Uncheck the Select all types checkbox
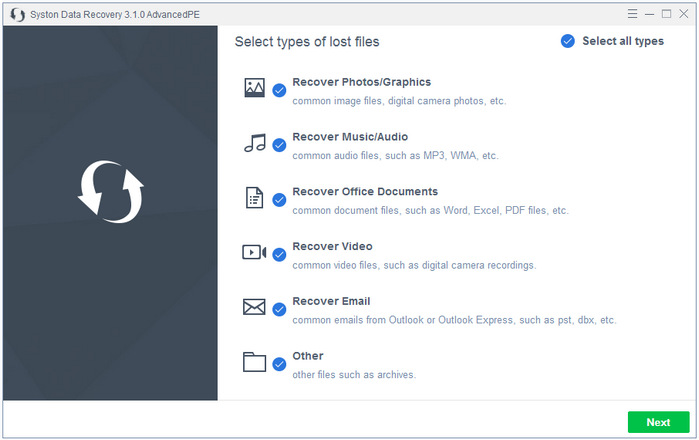 click(x=568, y=41)
